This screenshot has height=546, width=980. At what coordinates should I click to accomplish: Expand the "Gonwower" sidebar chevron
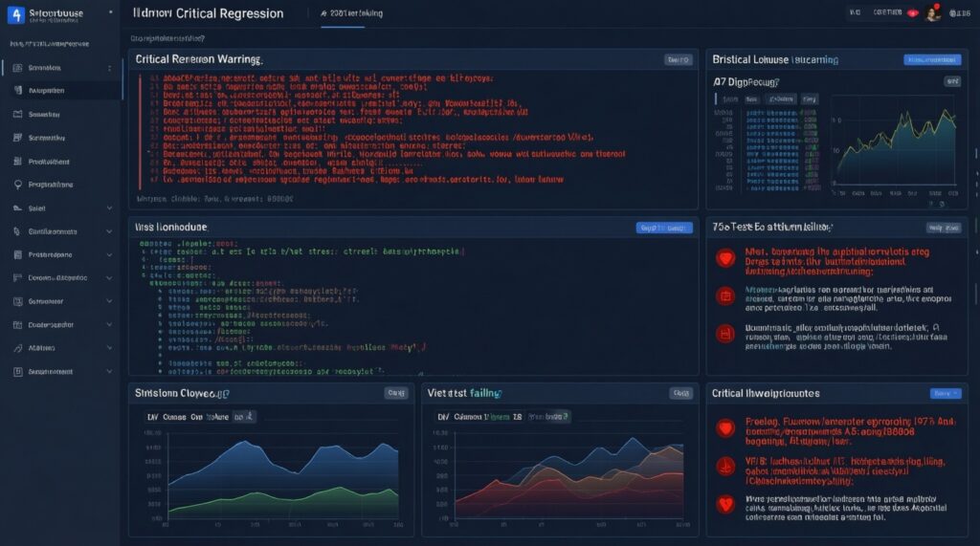point(109,301)
